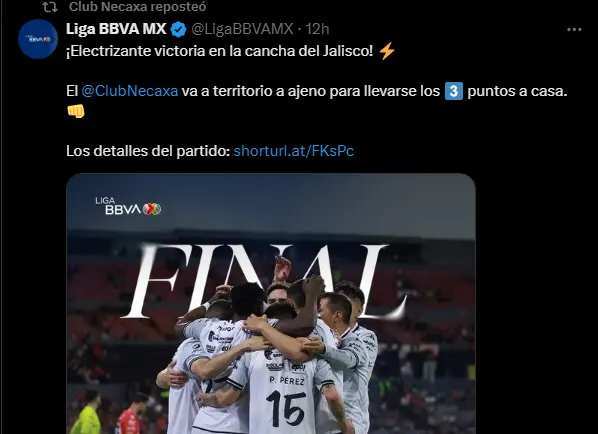Click the blue number 3 keycap emoji
The image size is (598, 434).
tap(454, 92)
